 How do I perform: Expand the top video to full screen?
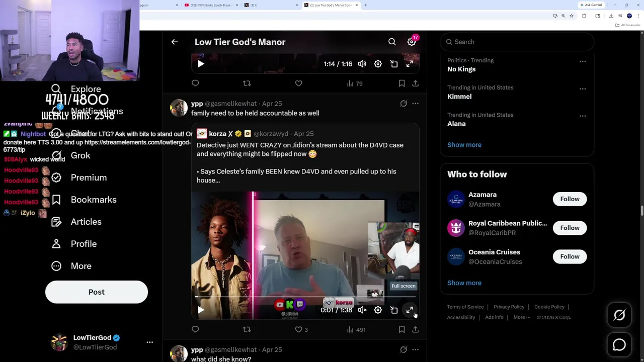click(x=410, y=64)
